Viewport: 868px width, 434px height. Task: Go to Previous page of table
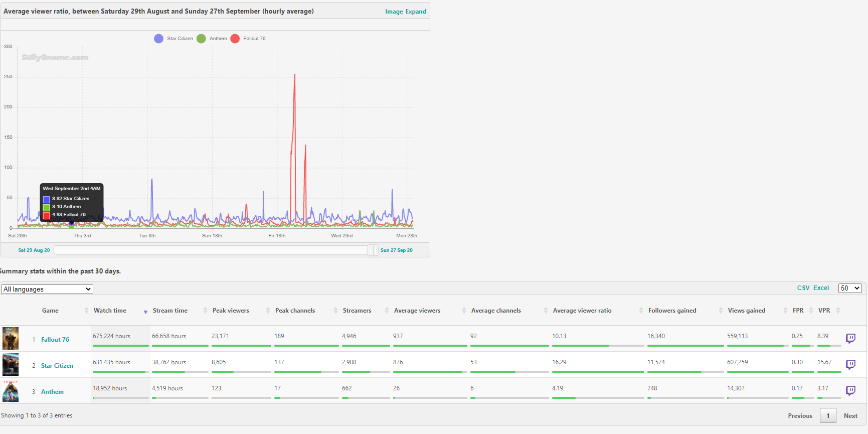pyautogui.click(x=800, y=416)
